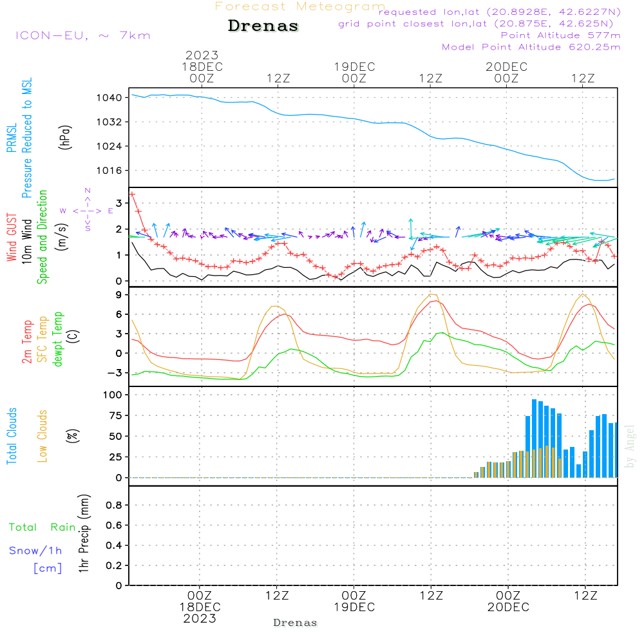Click the "0.4" precipitation tick value
The width and height of the screenshot is (644, 644).
114,545
